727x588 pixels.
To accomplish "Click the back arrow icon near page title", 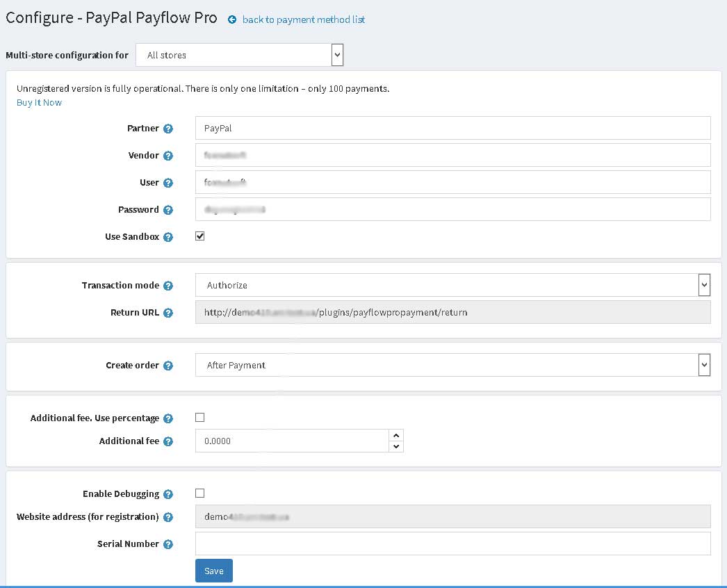I will click(232, 19).
